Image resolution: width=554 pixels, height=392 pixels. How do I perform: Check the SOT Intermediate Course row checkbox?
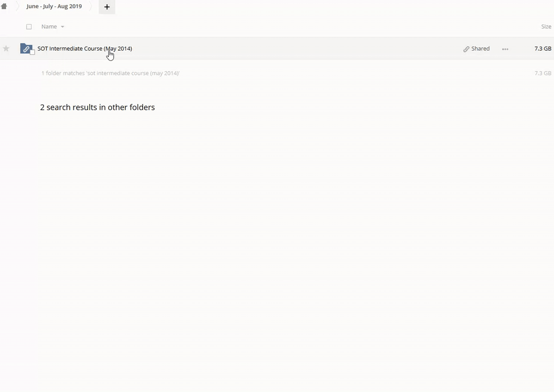pos(32,52)
